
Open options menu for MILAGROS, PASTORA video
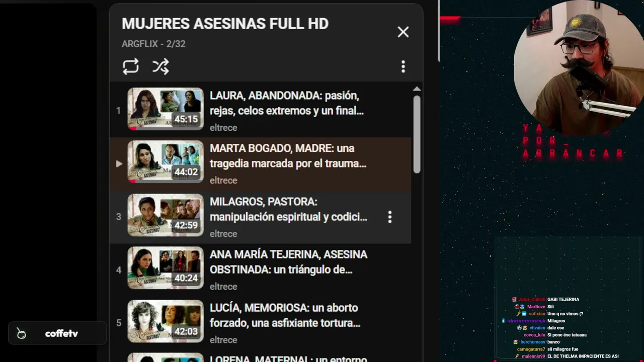point(390,217)
